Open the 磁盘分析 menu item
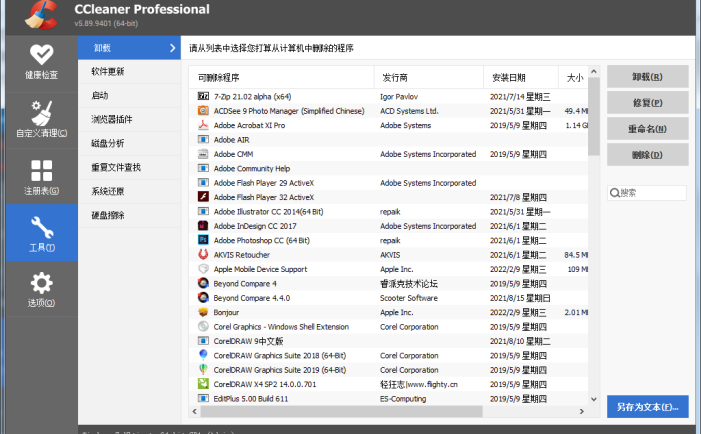 click(129, 143)
